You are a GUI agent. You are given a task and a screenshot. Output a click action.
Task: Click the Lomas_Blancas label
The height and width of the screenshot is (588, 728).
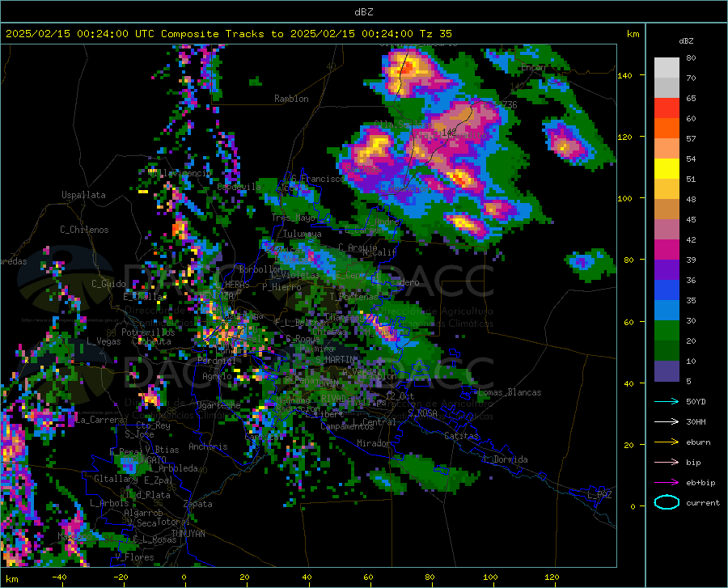click(x=510, y=392)
